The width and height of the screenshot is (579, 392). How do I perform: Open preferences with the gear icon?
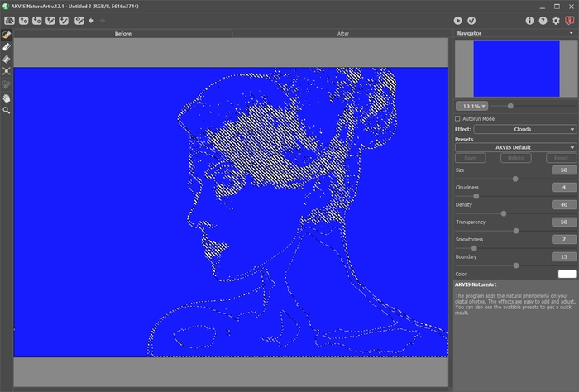pyautogui.click(x=556, y=21)
